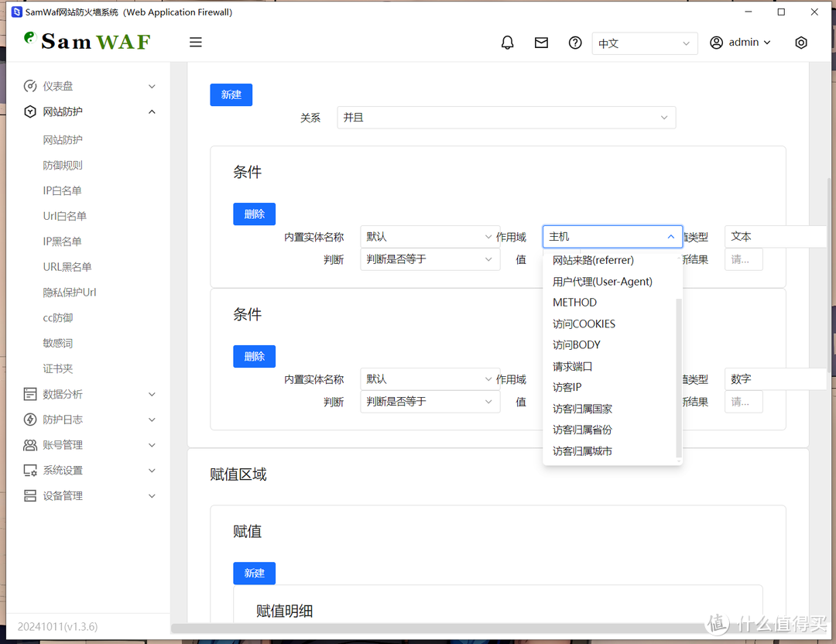The height and width of the screenshot is (644, 836).
Task: Select the 账号管理 account icon
Action: pyautogui.click(x=32, y=444)
